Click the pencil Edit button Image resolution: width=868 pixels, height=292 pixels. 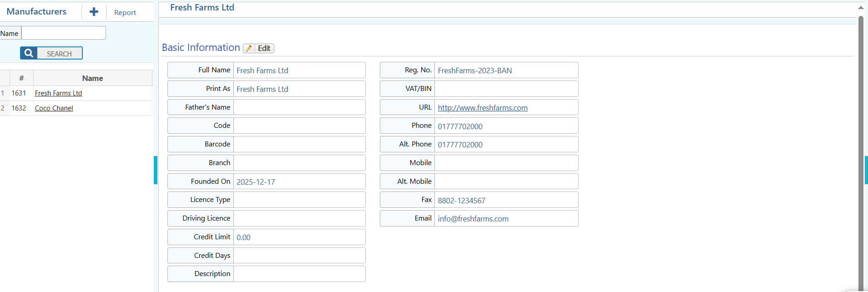(x=258, y=48)
